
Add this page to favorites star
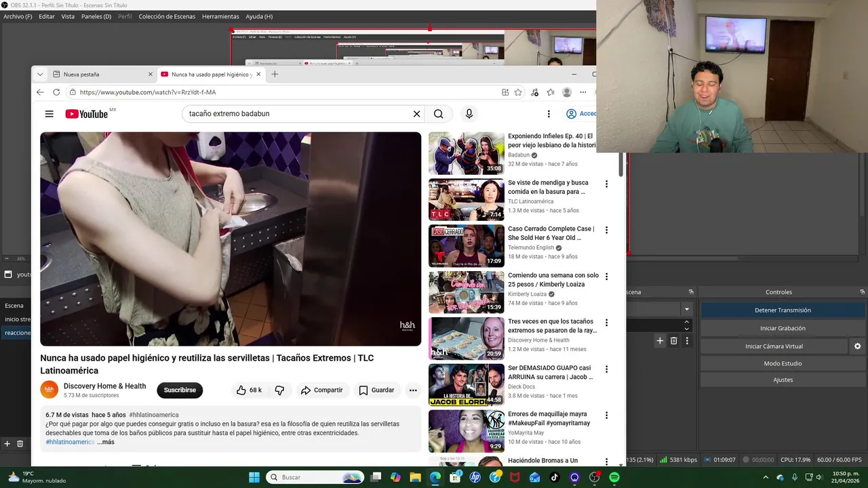[518, 92]
